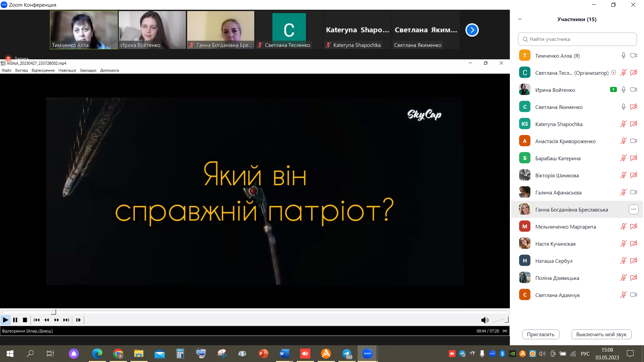This screenshot has width=644, height=362.
Task: Open the Відтворення menu
Action: 43,70
